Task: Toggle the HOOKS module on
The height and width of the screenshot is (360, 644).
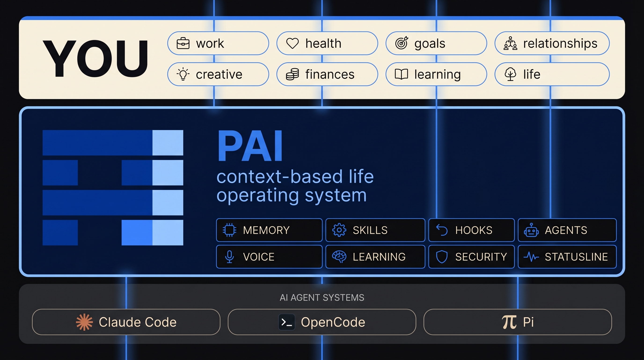Action: (471, 230)
